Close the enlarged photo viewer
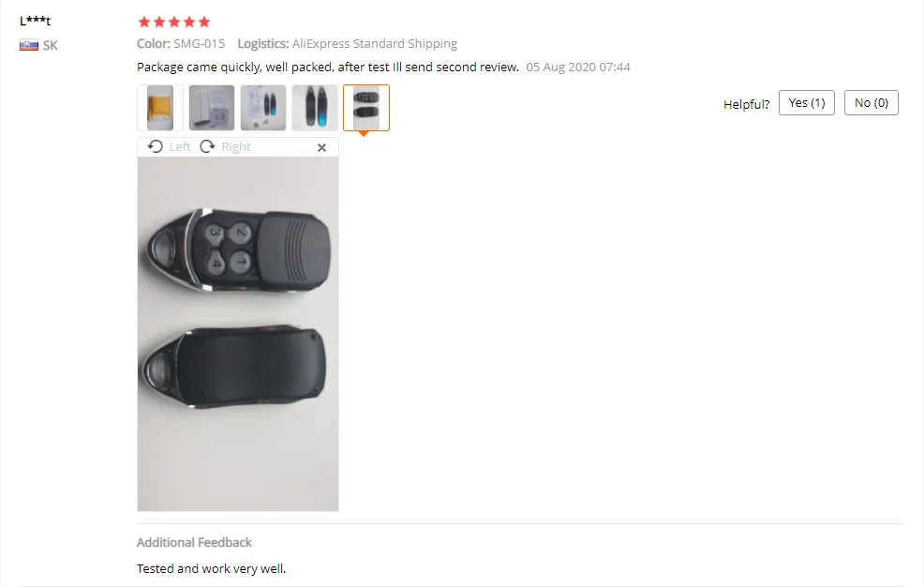Image resolution: width=924 pixels, height=587 pixels. coord(321,147)
